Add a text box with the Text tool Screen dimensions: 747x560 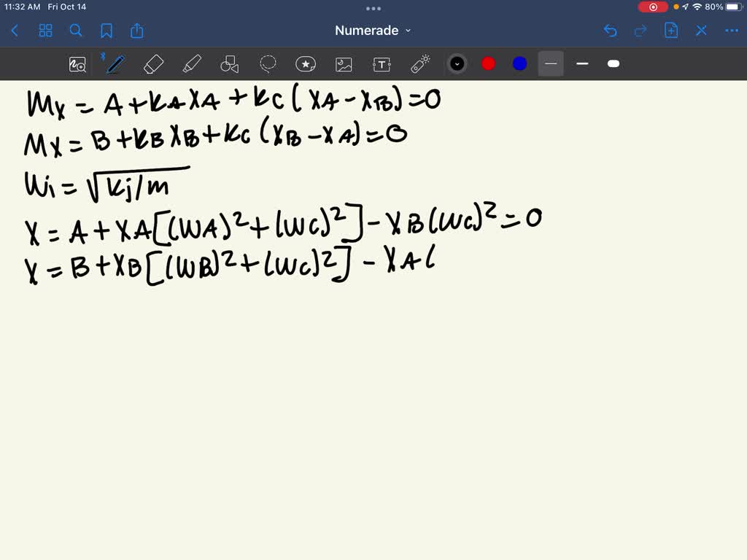tap(382, 63)
